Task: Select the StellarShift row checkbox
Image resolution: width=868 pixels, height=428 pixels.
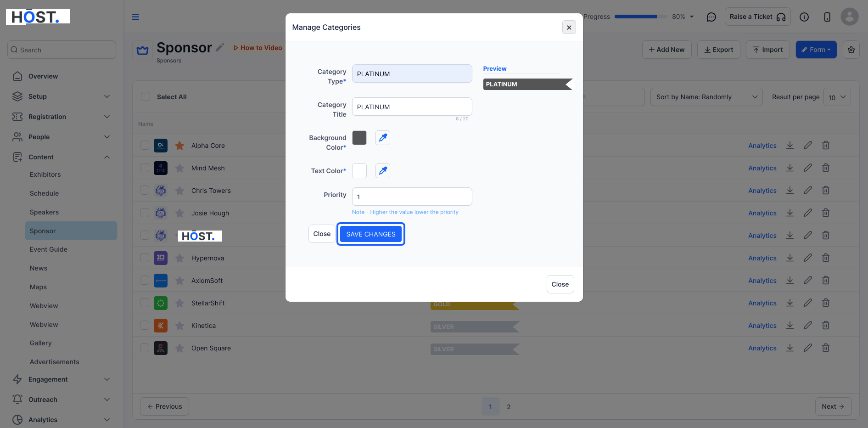Action: coord(145,303)
